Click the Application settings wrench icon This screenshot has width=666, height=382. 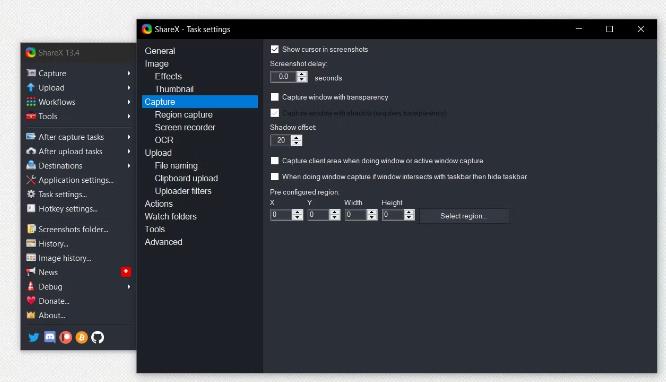click(31, 180)
